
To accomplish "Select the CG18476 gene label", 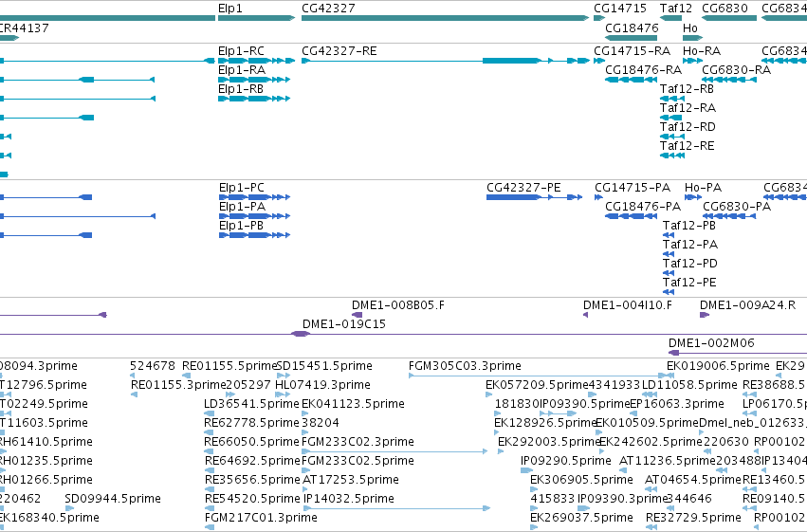I will [632, 28].
